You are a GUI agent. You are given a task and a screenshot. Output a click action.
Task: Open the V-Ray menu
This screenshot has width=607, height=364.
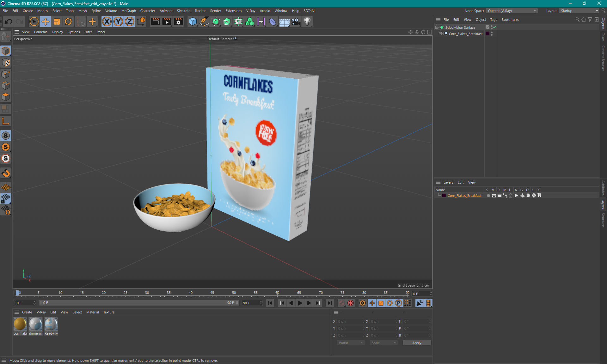tap(251, 11)
